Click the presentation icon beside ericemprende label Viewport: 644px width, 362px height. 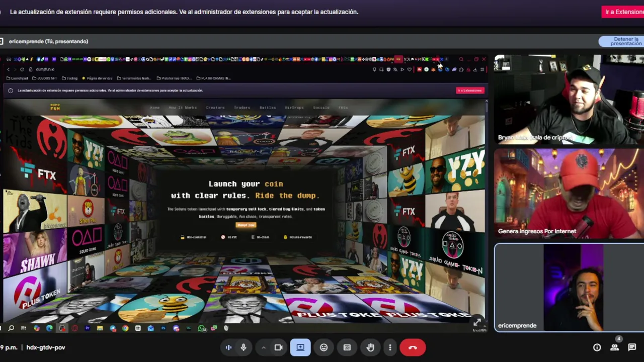(2, 41)
